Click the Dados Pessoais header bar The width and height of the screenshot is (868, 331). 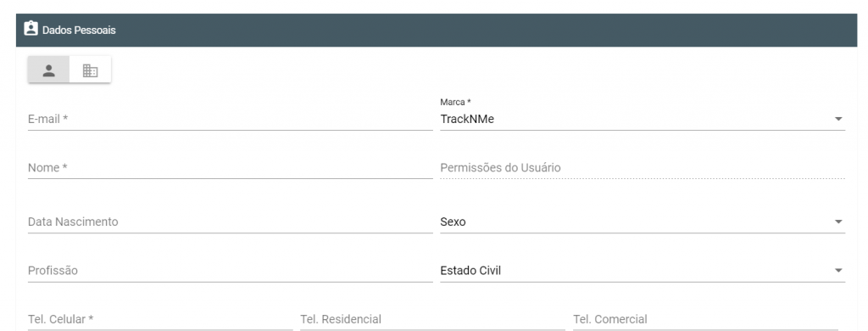pos(437,30)
